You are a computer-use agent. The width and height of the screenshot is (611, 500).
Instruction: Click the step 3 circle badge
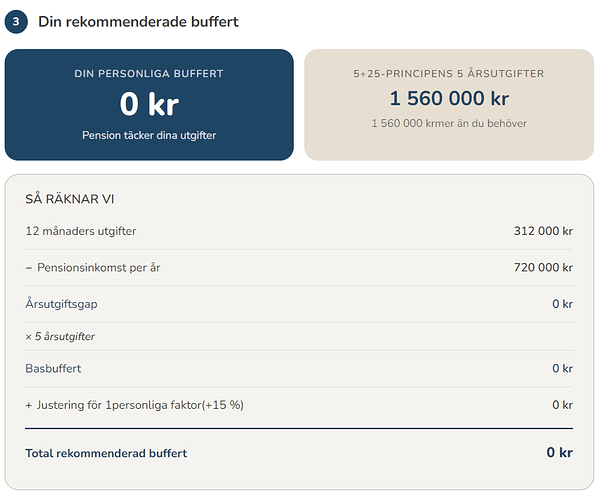16,22
